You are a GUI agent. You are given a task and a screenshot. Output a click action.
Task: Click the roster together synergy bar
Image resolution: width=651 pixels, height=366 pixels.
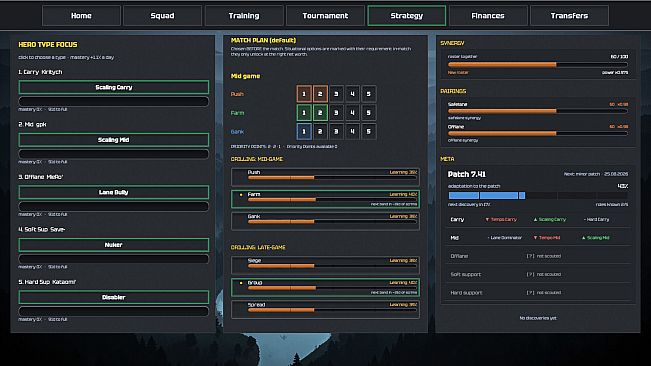click(538, 65)
